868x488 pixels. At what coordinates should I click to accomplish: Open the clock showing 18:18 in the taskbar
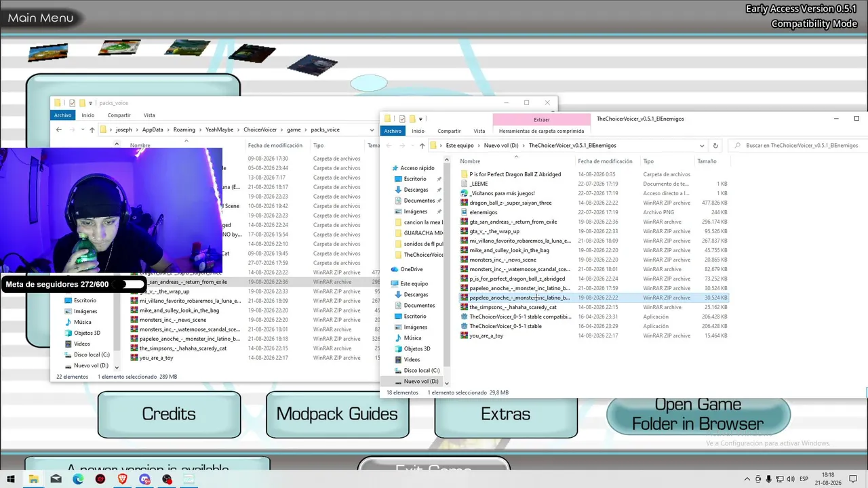click(x=829, y=479)
